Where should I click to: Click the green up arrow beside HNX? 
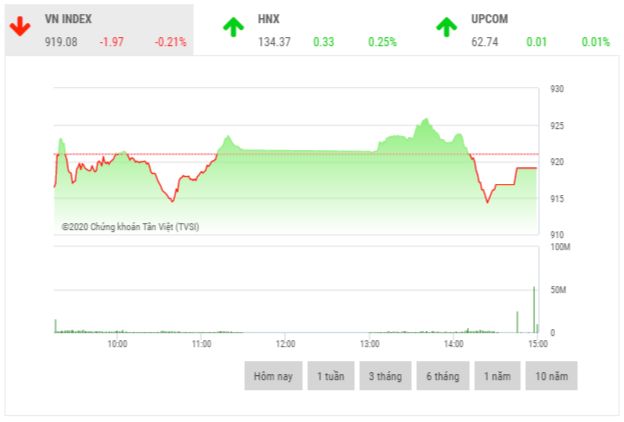pyautogui.click(x=232, y=28)
